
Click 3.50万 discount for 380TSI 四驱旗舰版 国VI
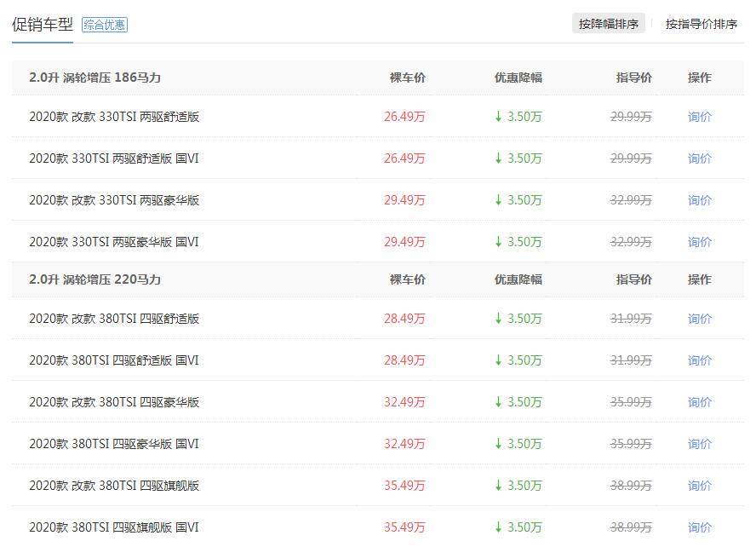point(518,527)
